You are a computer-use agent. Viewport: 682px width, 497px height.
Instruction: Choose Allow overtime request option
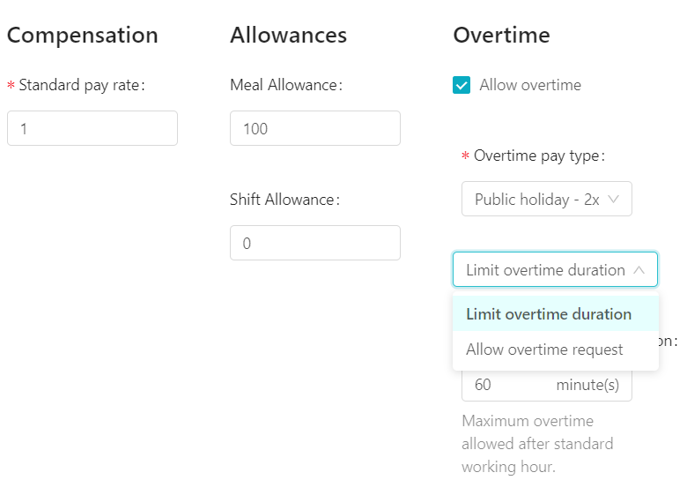(555, 350)
